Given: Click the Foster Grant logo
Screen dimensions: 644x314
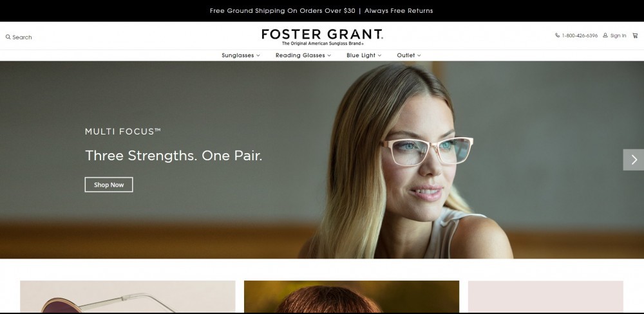Looking at the screenshot, I should (x=322, y=37).
